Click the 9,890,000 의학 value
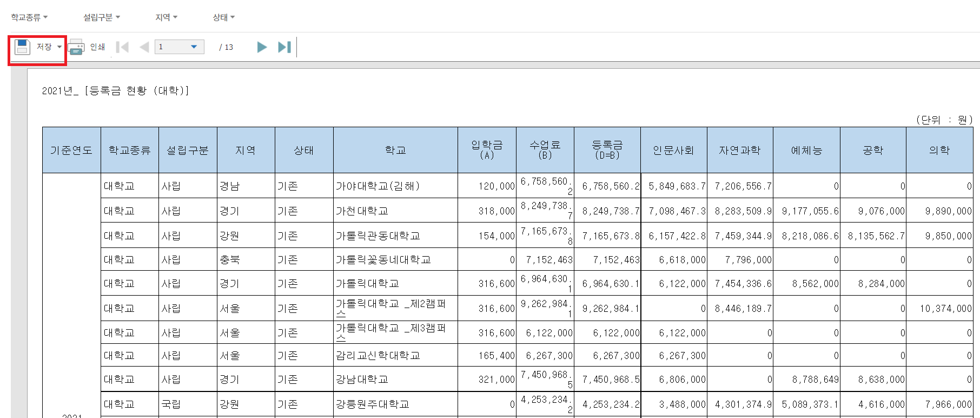Image resolution: width=980 pixels, height=418 pixels. pyautogui.click(x=948, y=211)
